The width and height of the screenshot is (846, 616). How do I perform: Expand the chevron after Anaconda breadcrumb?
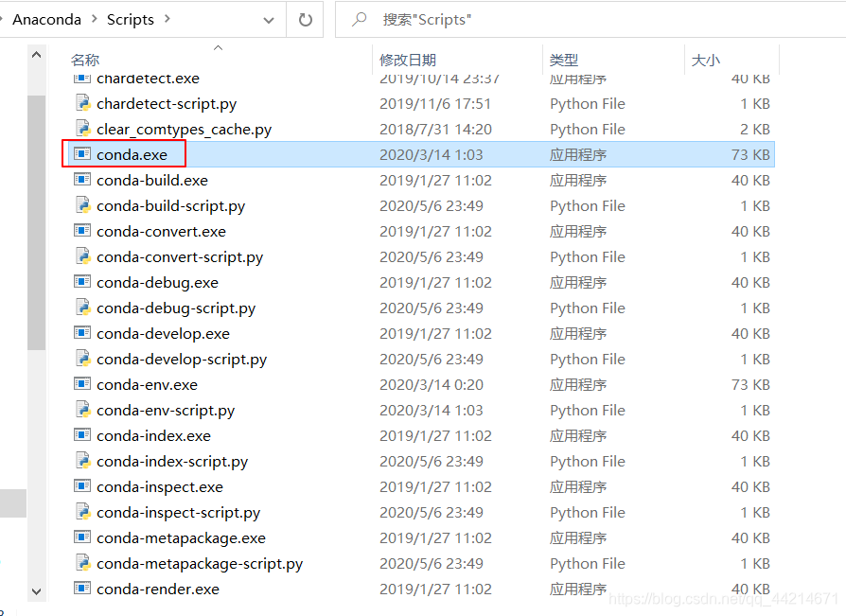[95, 19]
